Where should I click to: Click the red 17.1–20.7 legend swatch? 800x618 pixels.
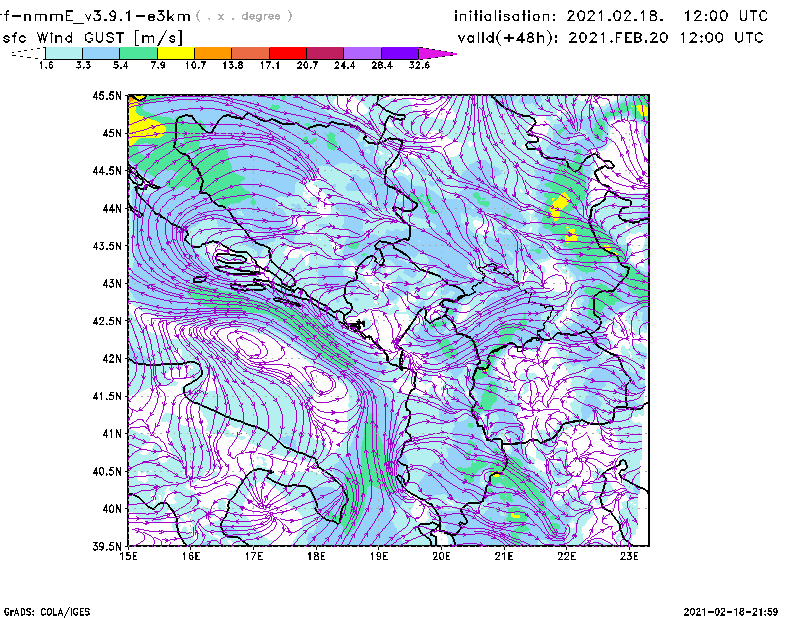coord(288,53)
